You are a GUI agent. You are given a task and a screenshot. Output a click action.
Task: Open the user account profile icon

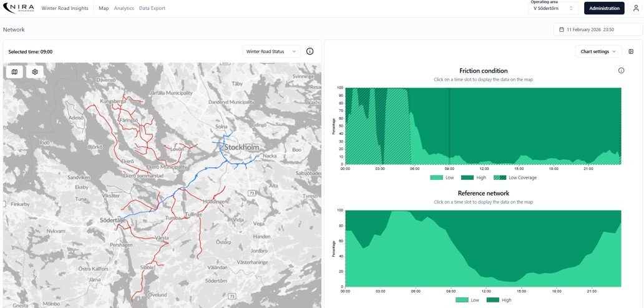636,8
